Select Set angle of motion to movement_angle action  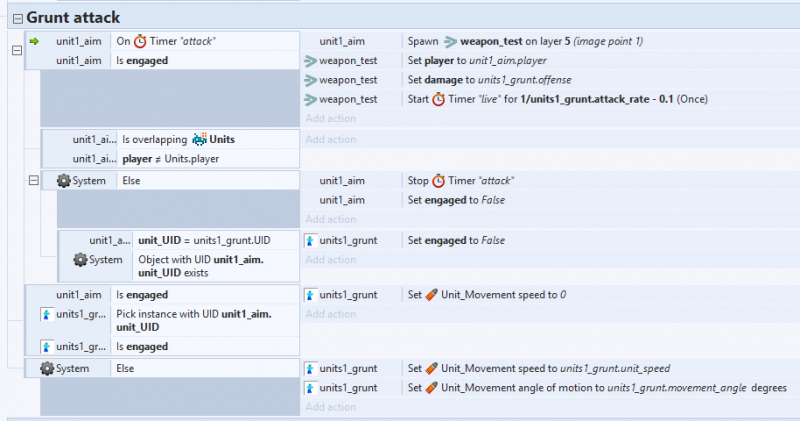click(x=597, y=388)
